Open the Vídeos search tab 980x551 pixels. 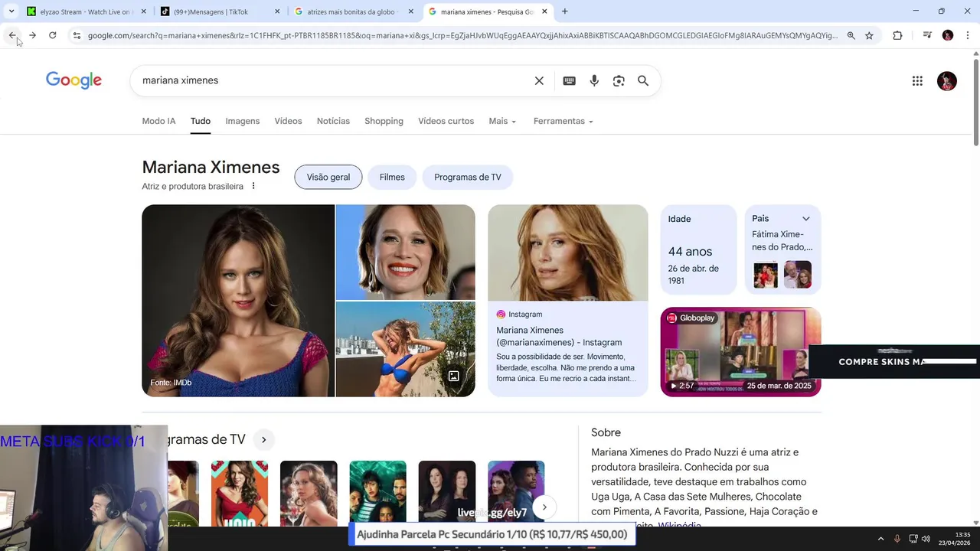pos(288,121)
